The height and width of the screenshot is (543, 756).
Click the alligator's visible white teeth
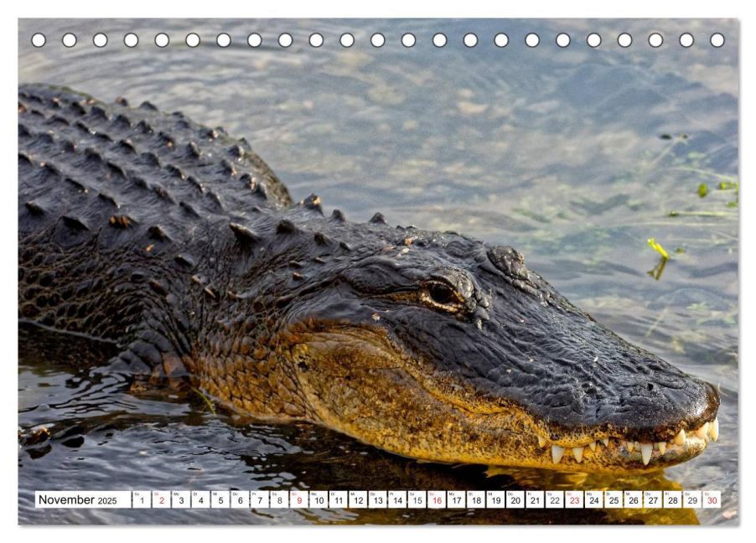645,451
